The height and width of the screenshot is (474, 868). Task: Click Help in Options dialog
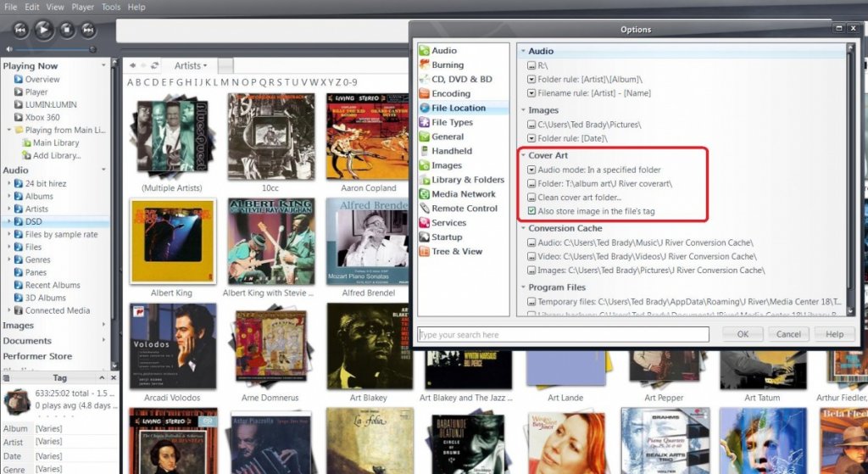834,334
